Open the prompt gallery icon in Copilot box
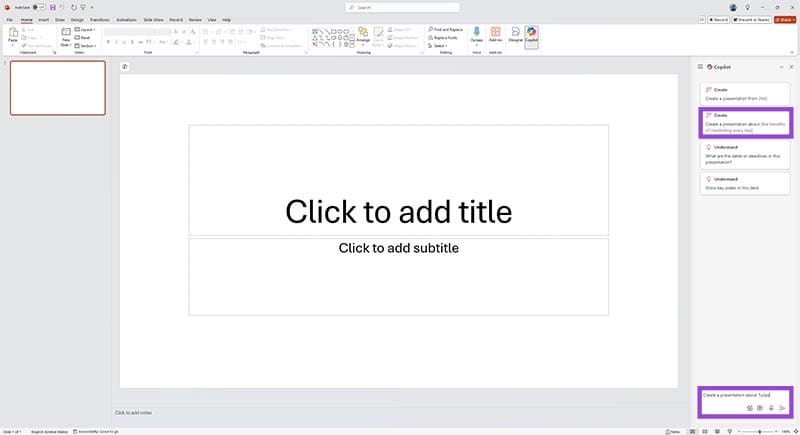This screenshot has height=435, width=800. pos(760,408)
